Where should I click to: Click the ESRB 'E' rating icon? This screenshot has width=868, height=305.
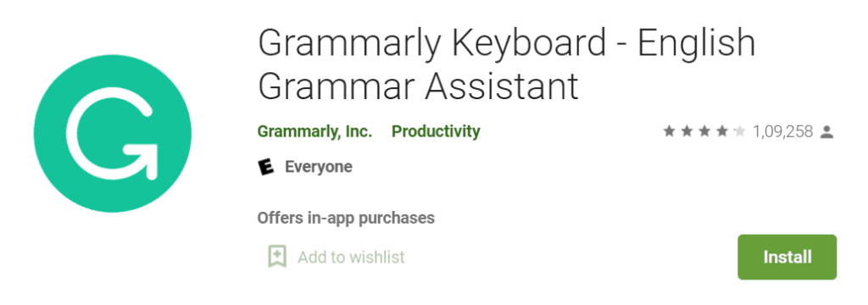(x=266, y=166)
